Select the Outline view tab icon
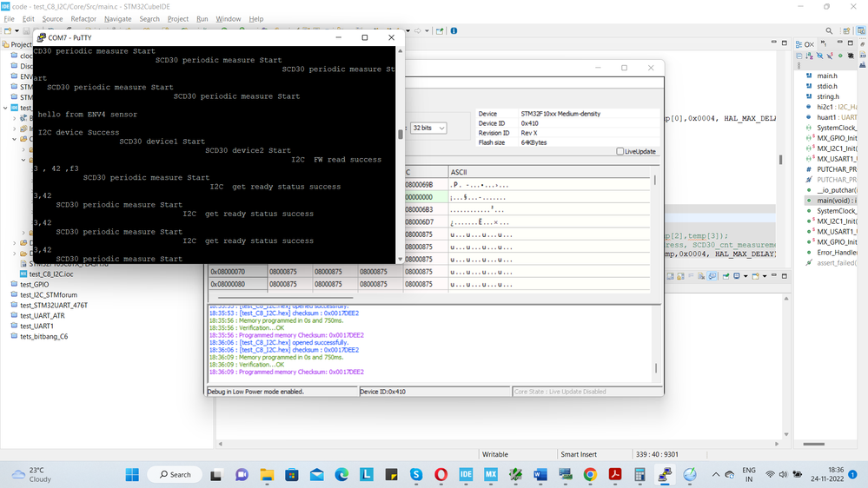This screenshot has height=488, width=868. point(799,43)
